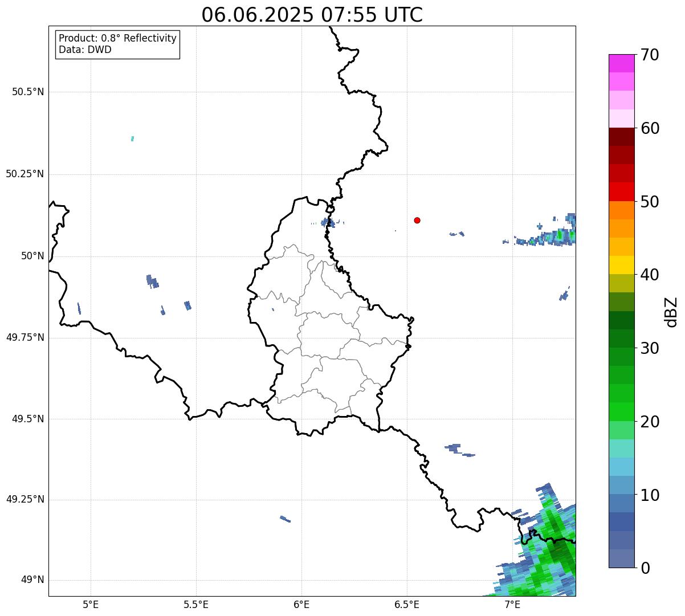Click the 50.25°N latitude label
This screenshot has width=685, height=616.
tap(25, 174)
